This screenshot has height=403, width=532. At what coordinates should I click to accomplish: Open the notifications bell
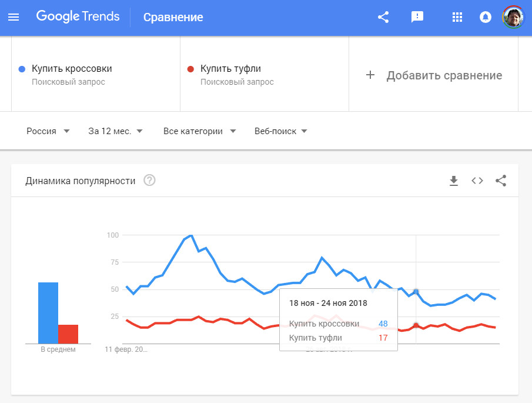pyautogui.click(x=486, y=17)
